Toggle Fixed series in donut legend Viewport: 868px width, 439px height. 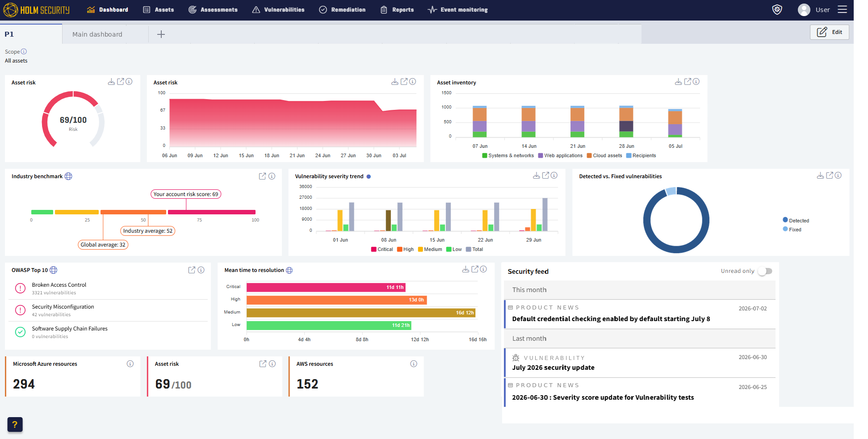coord(792,230)
